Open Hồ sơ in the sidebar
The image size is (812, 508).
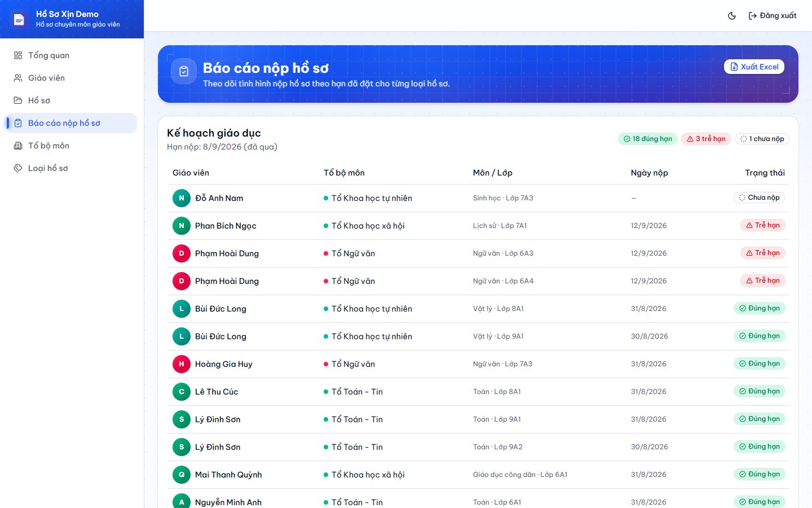tap(72, 100)
